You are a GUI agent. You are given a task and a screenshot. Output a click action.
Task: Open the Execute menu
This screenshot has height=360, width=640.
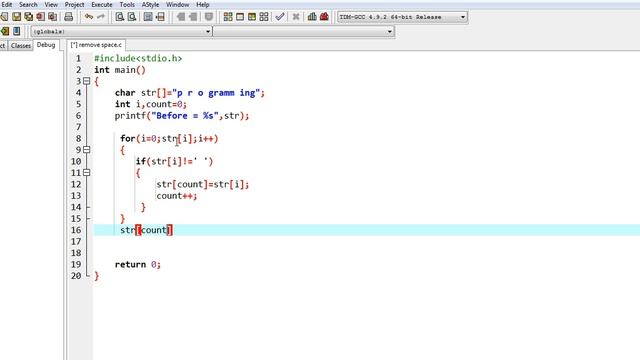pos(102,4)
